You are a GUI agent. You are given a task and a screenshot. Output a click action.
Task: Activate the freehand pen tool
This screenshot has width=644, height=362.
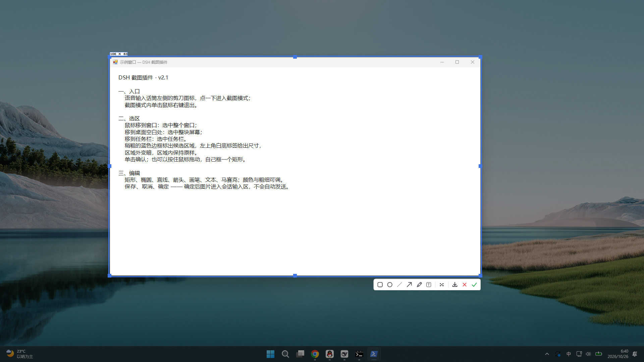[x=419, y=285]
